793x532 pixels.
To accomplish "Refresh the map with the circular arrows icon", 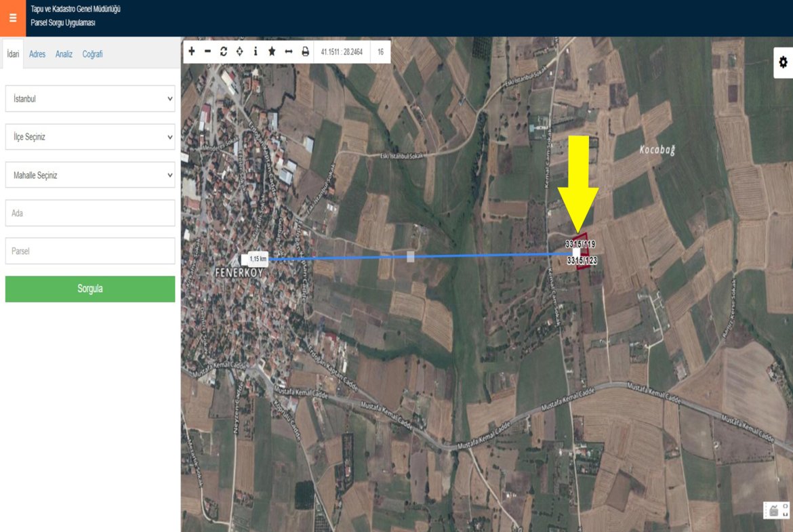I will point(224,51).
